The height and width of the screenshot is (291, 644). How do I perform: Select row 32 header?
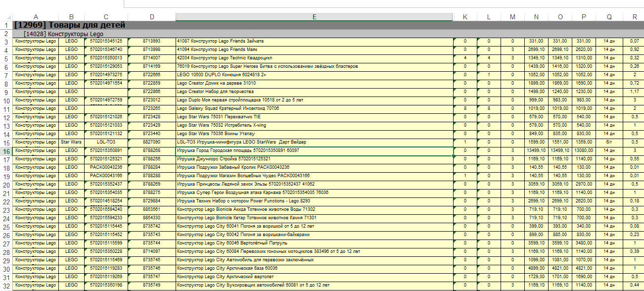click(6, 286)
